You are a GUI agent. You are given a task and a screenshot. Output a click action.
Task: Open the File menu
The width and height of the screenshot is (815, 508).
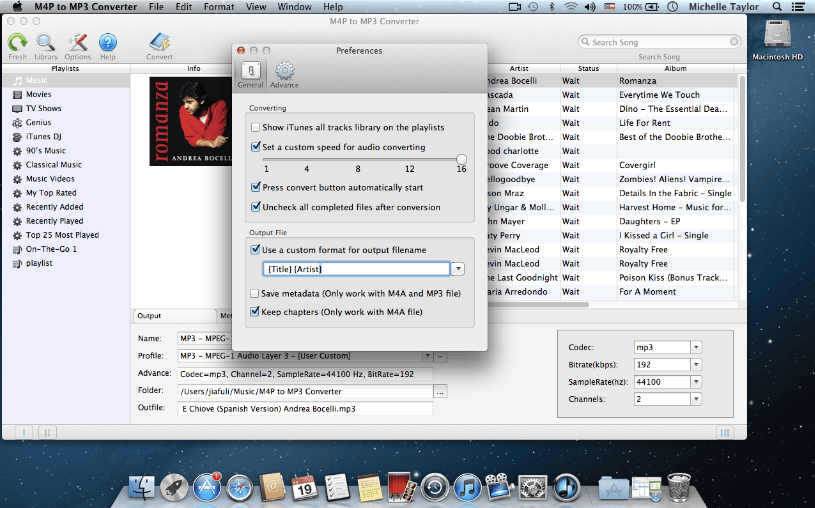pos(156,7)
